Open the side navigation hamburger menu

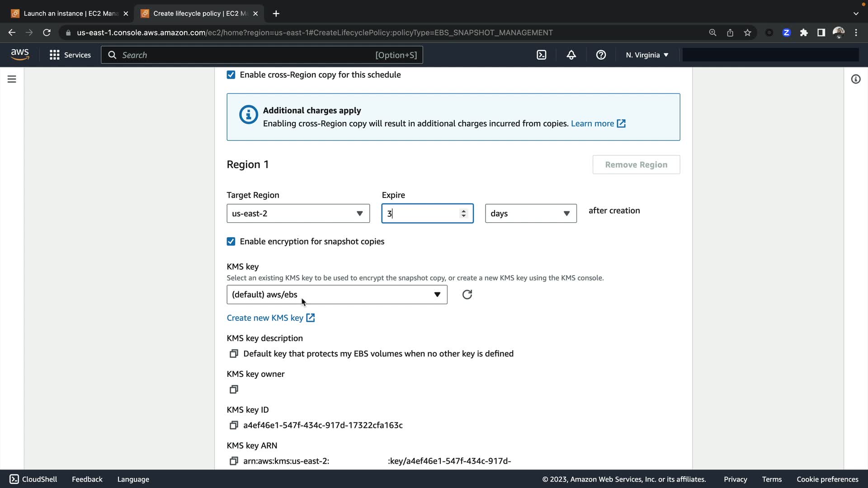coord(12,79)
